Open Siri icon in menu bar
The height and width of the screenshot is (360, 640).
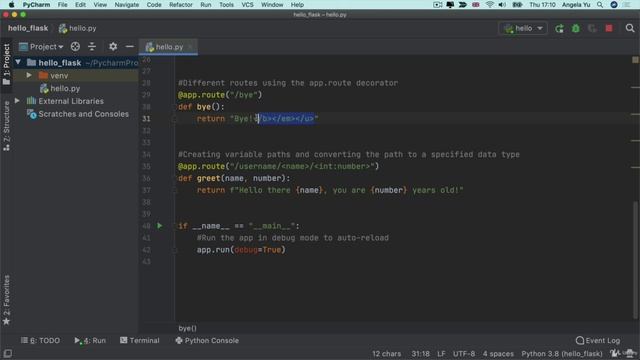tap(614, 5)
